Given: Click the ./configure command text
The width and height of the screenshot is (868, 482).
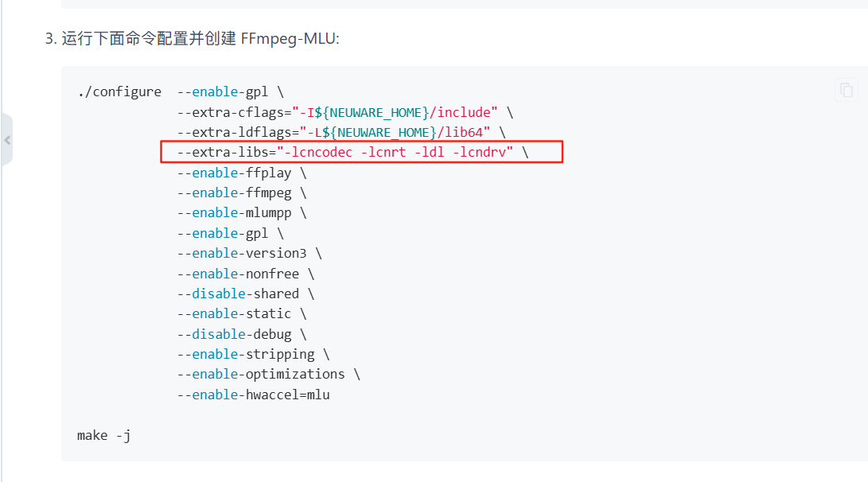Looking at the screenshot, I should tap(119, 91).
